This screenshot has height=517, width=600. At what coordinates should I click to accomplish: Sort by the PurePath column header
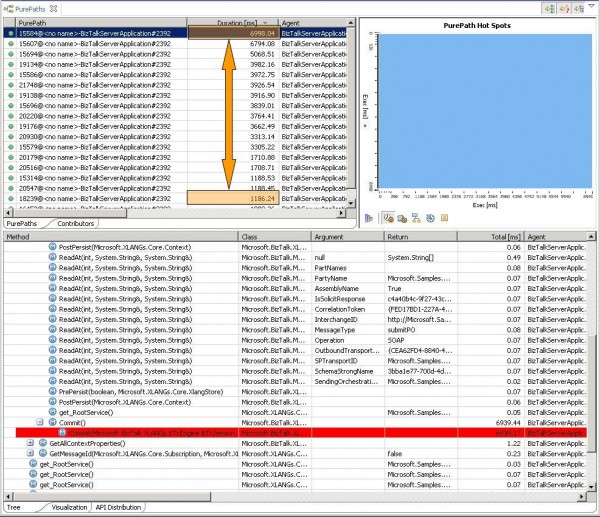[101, 23]
